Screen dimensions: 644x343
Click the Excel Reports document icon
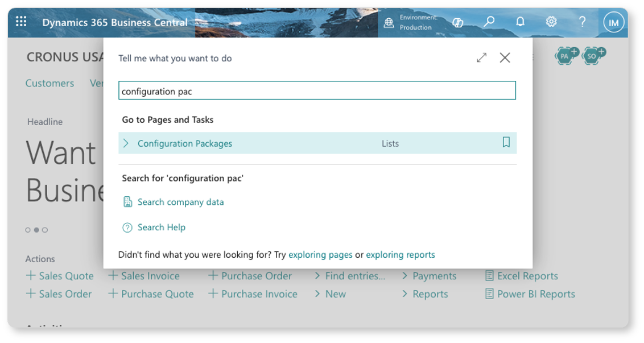point(489,276)
